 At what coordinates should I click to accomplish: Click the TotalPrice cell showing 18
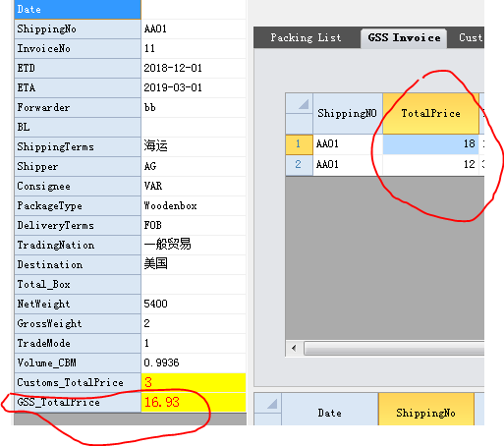[430, 144]
